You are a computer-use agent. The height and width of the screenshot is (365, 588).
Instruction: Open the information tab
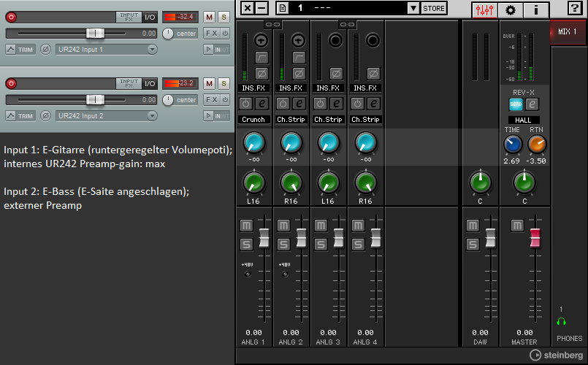(x=536, y=9)
